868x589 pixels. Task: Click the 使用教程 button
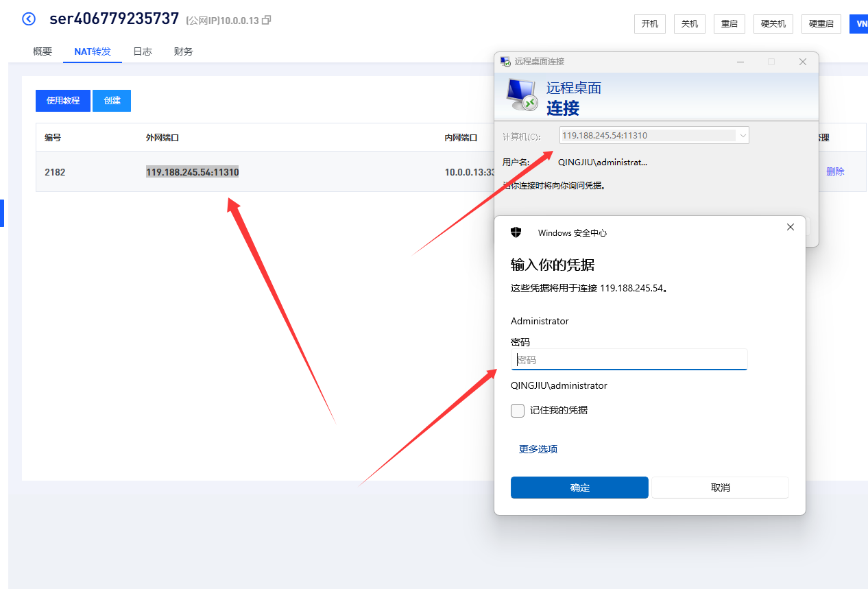(x=63, y=101)
